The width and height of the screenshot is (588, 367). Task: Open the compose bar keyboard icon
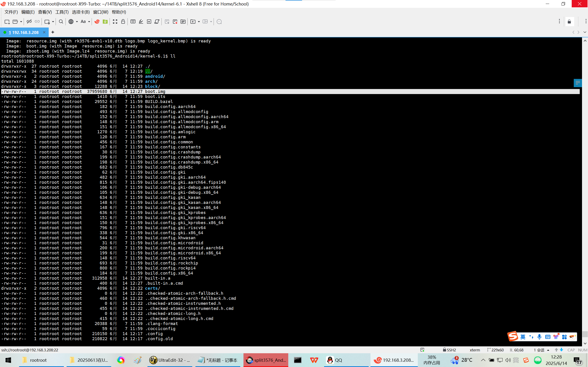point(133,22)
